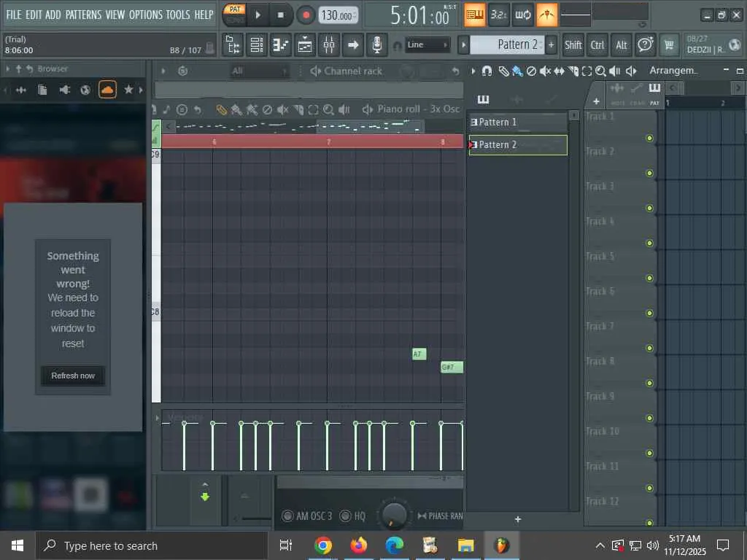Open the browser files icon
The height and width of the screenshot is (560, 747).
42,90
